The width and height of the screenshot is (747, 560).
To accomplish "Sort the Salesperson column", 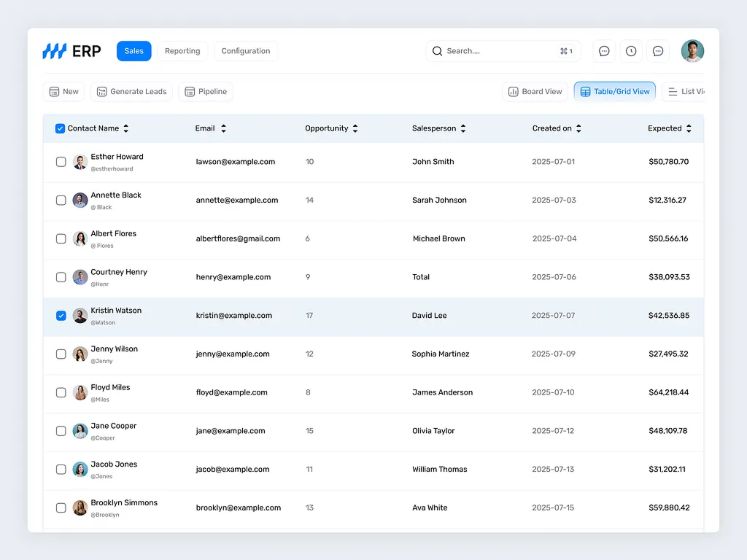I will [462, 128].
